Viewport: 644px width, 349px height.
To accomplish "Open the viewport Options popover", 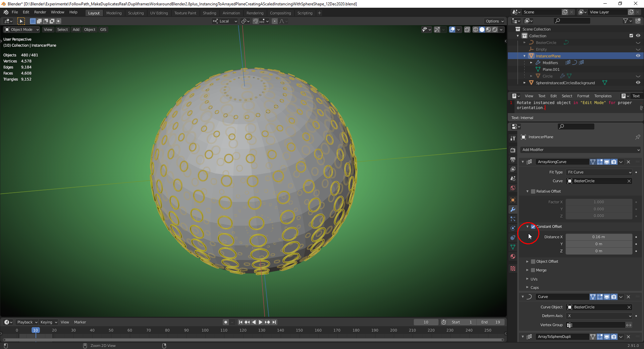I will pos(494,21).
